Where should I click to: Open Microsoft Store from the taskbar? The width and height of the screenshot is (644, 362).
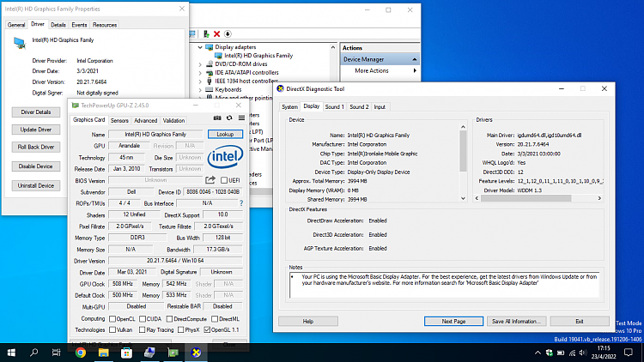126,353
